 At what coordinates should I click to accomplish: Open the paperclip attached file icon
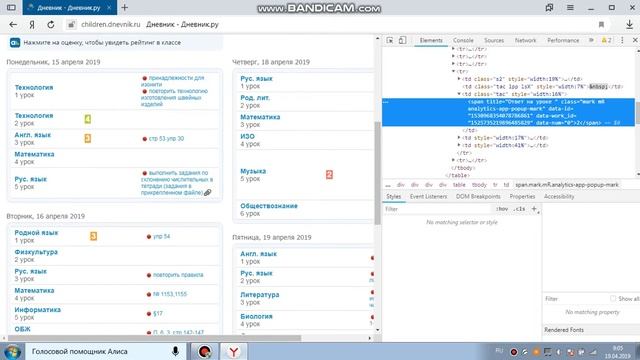coord(208,192)
